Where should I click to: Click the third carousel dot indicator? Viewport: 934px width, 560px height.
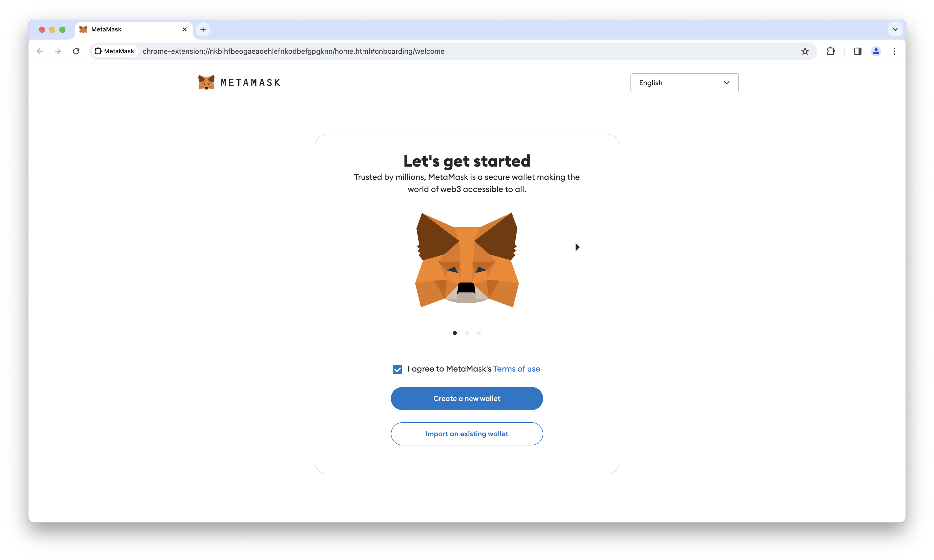pyautogui.click(x=479, y=333)
